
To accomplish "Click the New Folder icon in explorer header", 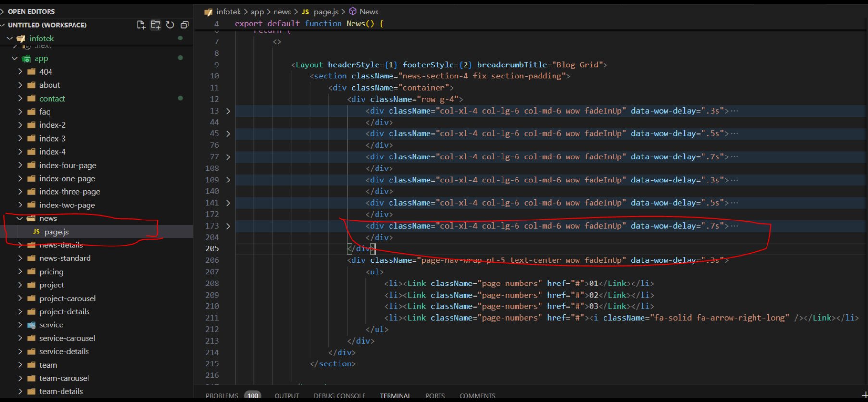I will (156, 25).
